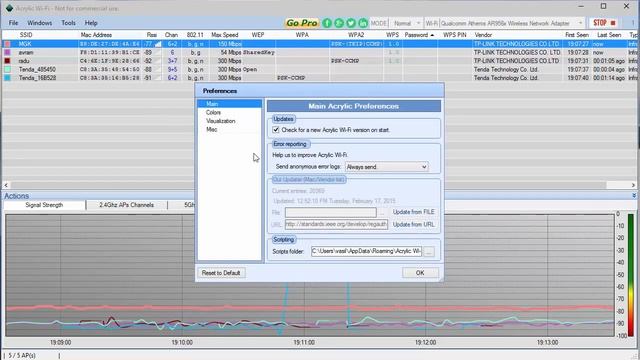Click the OK button in Preferences

(x=420, y=273)
